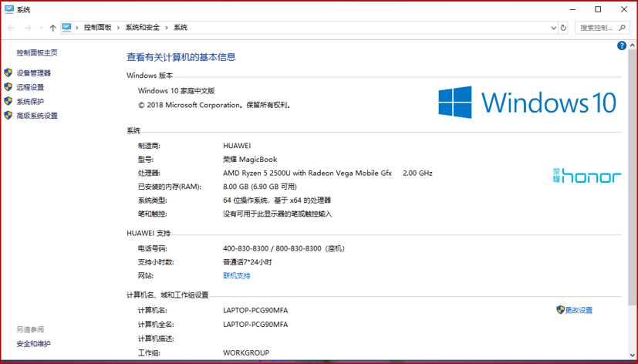Click the scrollbar up arrow
This screenshot has height=364, width=638.
coord(632,45)
